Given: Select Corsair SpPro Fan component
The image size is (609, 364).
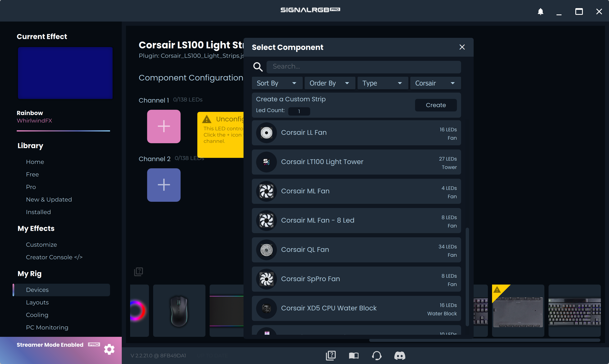Looking at the screenshot, I should [x=356, y=279].
